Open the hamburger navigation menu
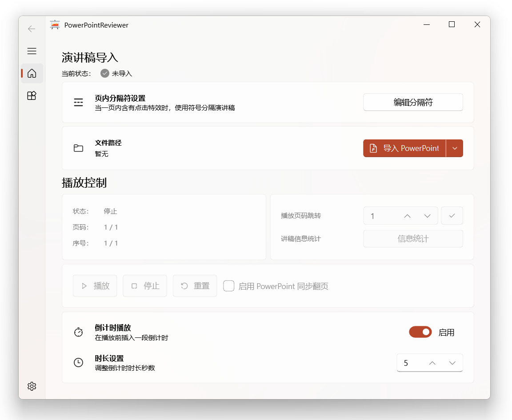Image resolution: width=512 pixels, height=420 pixels. point(32,51)
